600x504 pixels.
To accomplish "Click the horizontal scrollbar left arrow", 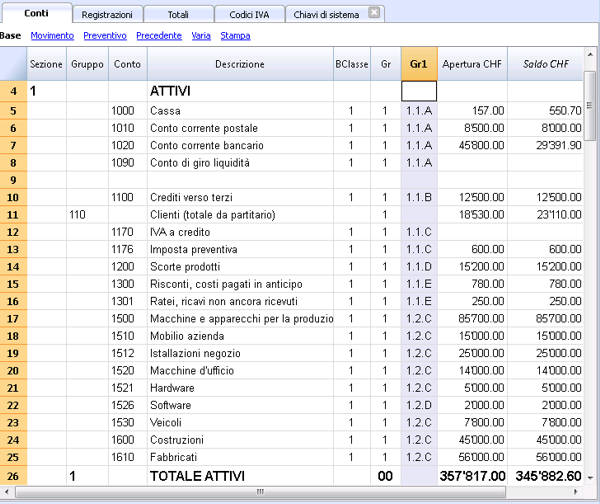I will click(7, 491).
